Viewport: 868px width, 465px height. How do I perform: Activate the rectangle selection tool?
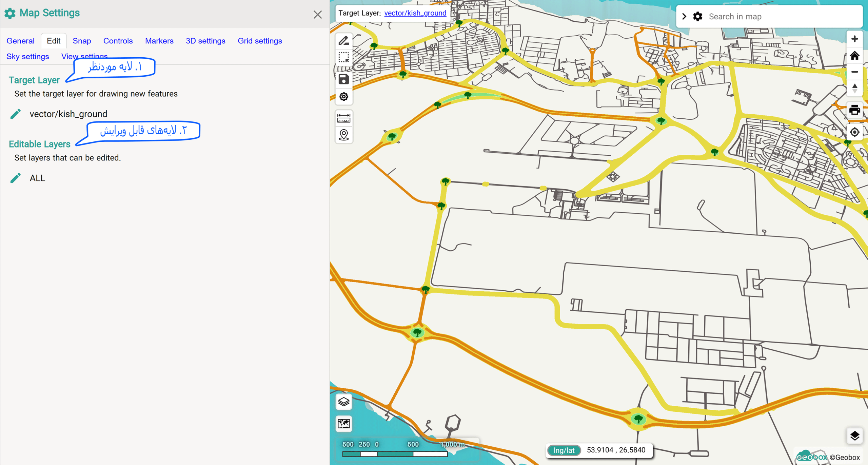(343, 57)
